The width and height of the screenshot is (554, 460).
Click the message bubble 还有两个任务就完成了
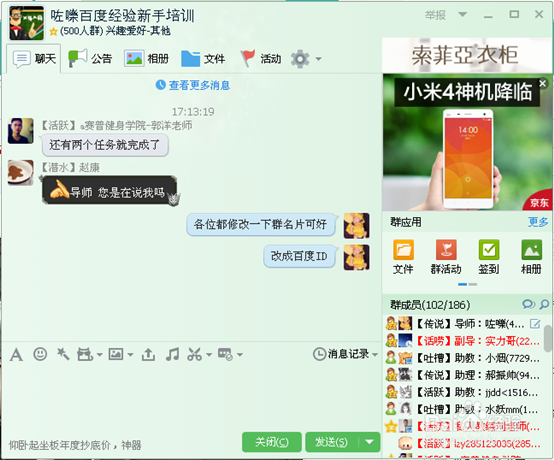pos(105,145)
